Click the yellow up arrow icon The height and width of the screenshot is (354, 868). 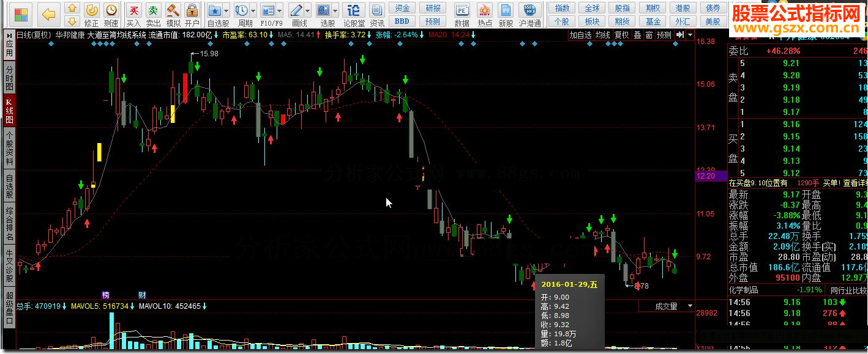pyautogui.click(x=72, y=8)
